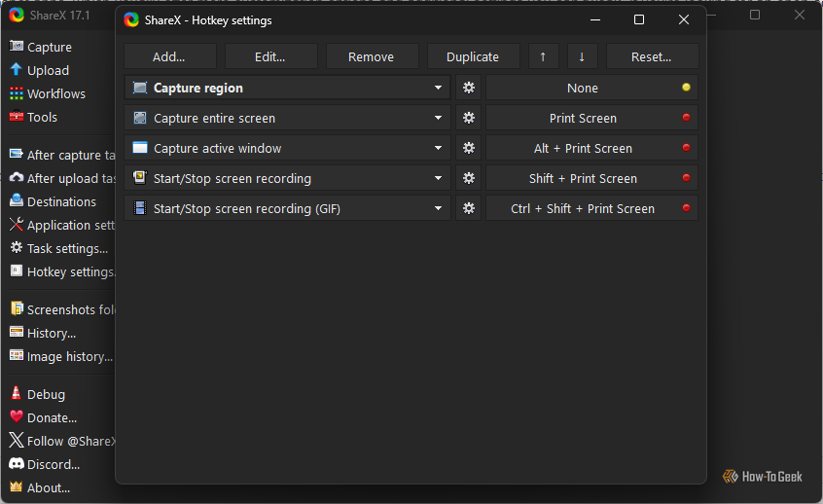Move selected hotkey up with arrow
Image resolution: width=823 pixels, height=504 pixels.
(543, 56)
